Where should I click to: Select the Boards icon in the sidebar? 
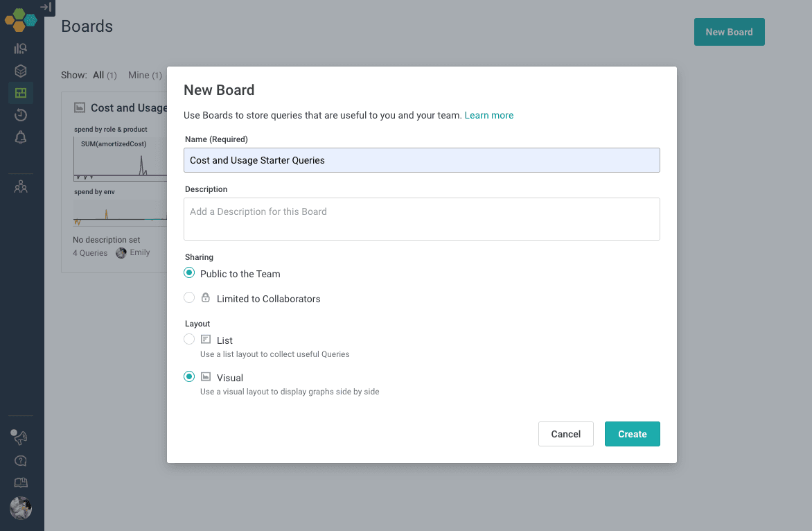21,93
